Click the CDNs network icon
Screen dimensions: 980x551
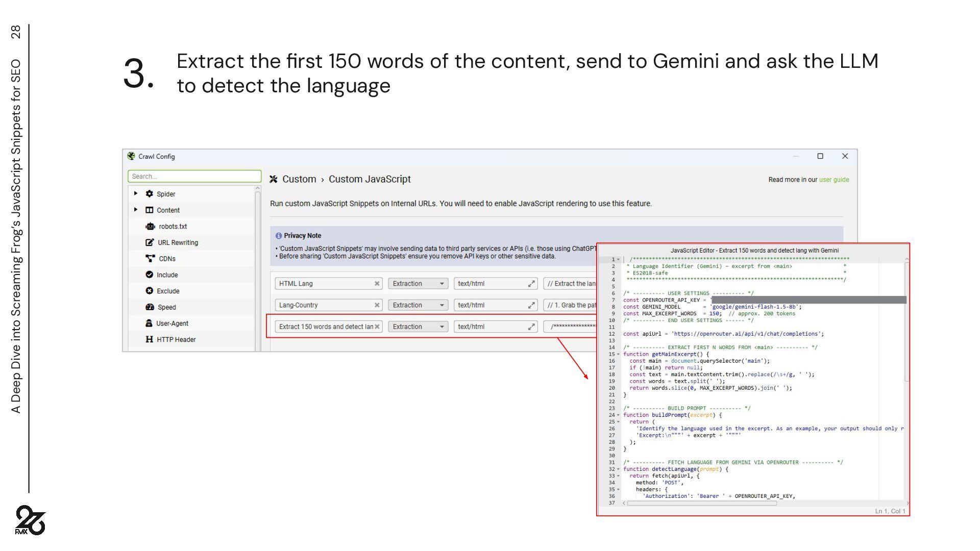150,259
